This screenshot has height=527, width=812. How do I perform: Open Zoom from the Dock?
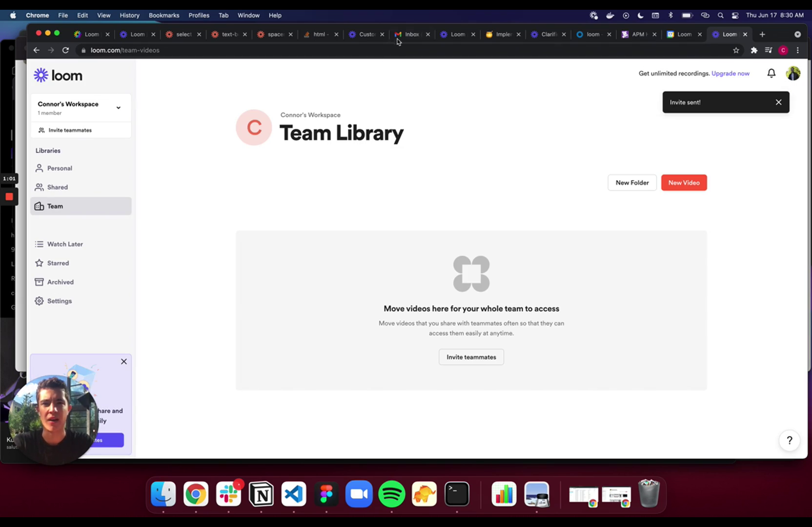359,494
